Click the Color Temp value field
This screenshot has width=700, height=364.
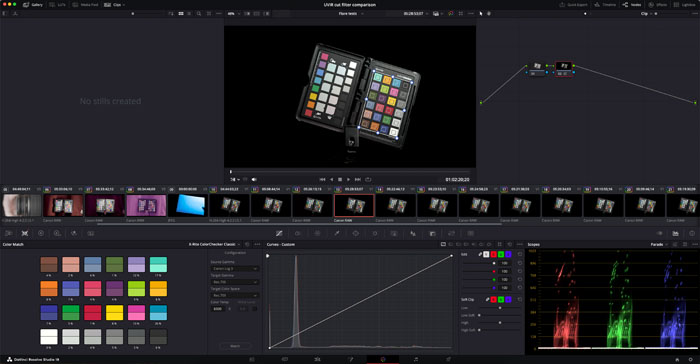217,309
